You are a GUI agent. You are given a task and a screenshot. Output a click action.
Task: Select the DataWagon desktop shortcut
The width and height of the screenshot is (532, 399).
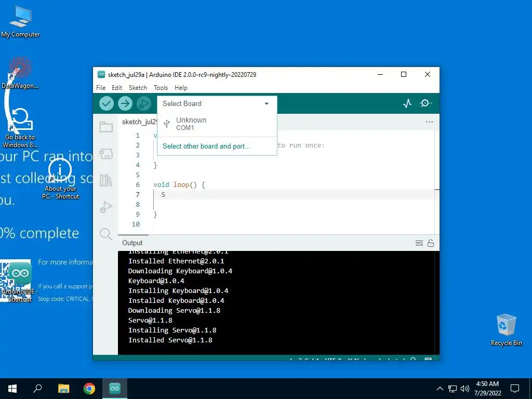(x=20, y=74)
